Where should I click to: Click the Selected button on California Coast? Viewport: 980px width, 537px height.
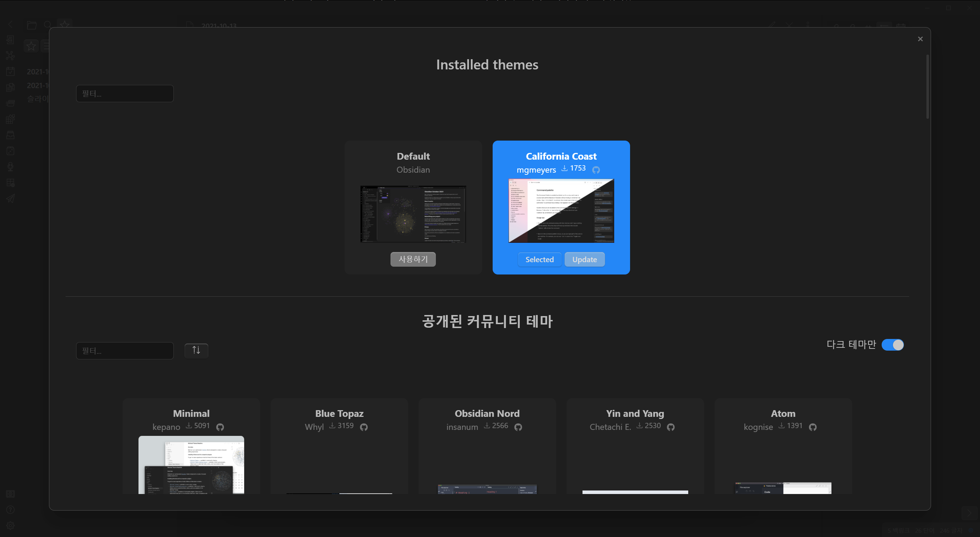point(539,259)
